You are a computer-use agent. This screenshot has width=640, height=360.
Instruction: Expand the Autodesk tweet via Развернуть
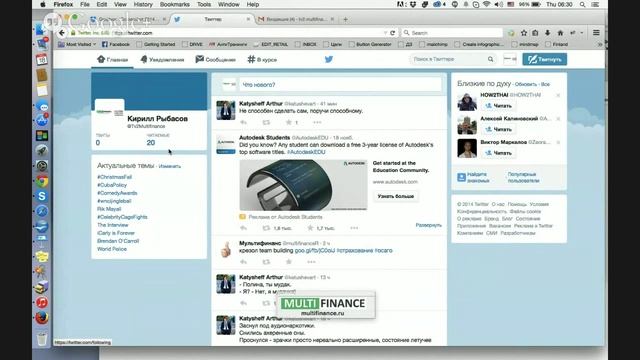tap(429, 225)
